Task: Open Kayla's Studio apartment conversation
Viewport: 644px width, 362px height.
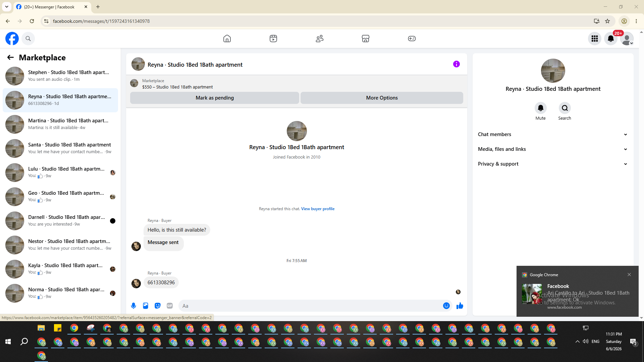Action: pos(60,269)
